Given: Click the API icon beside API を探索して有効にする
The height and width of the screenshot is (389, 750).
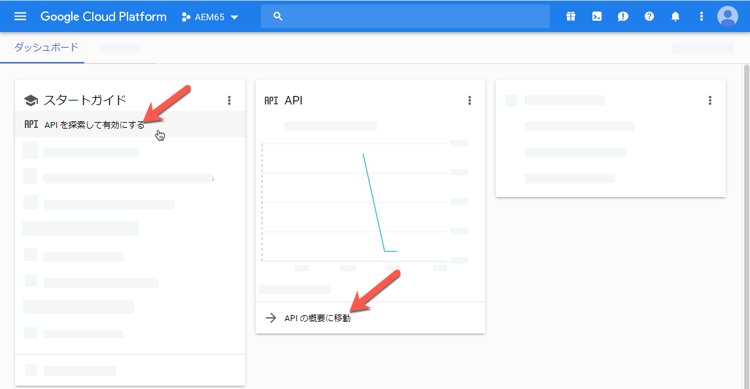Looking at the screenshot, I should click(x=31, y=124).
